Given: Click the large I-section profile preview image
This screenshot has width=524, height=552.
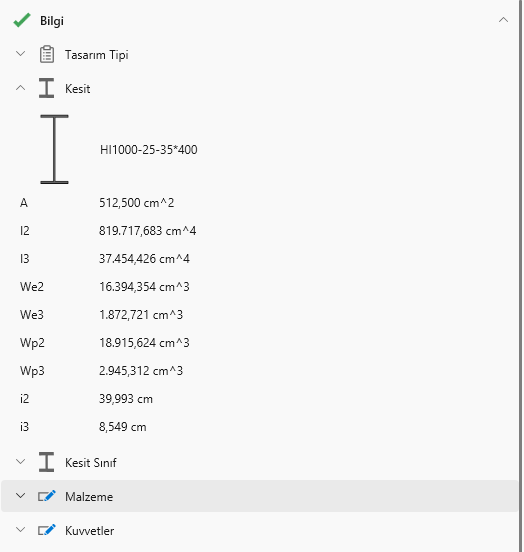Looking at the screenshot, I should pos(54,149).
